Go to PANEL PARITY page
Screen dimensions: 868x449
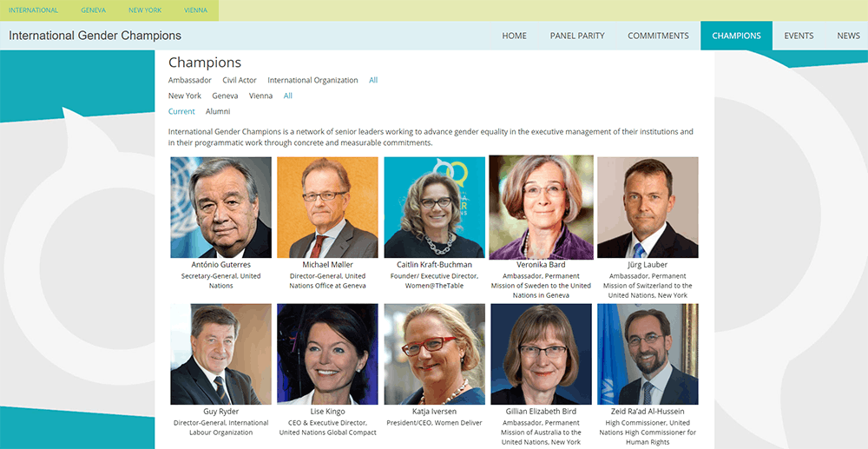point(577,36)
